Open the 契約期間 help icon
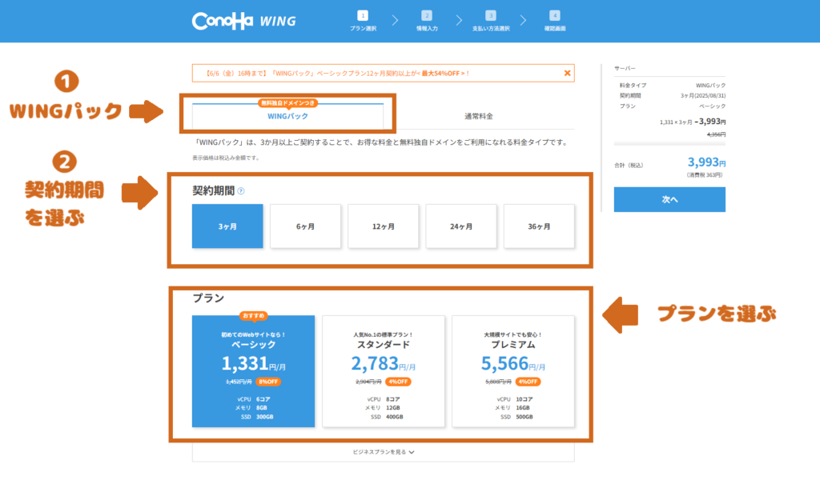820x504 pixels. [241, 191]
